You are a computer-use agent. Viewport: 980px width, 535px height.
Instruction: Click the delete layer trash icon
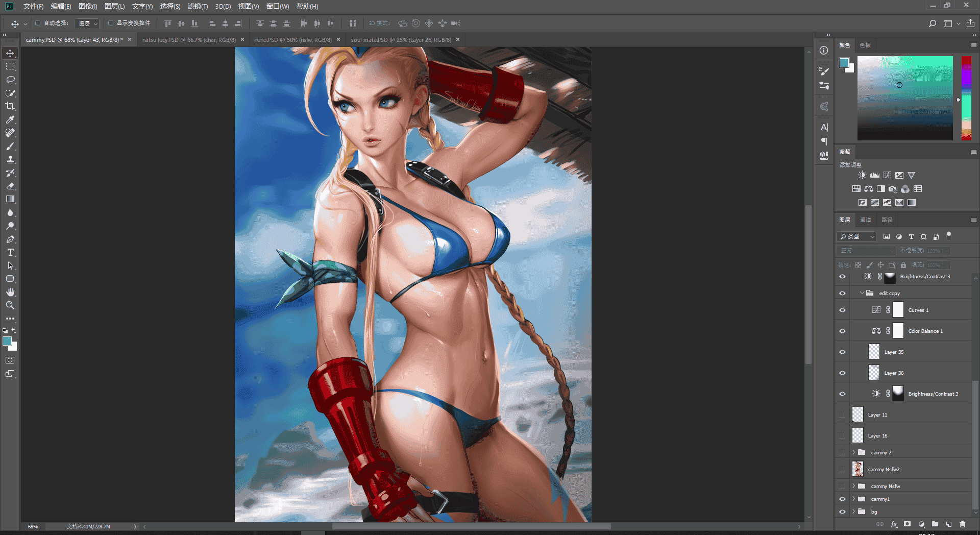963,524
